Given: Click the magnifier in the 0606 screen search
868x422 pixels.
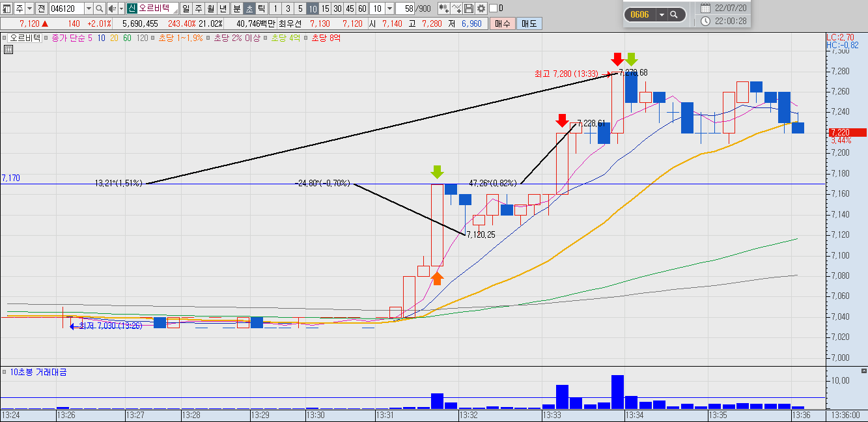Looking at the screenshot, I should coord(674,14).
